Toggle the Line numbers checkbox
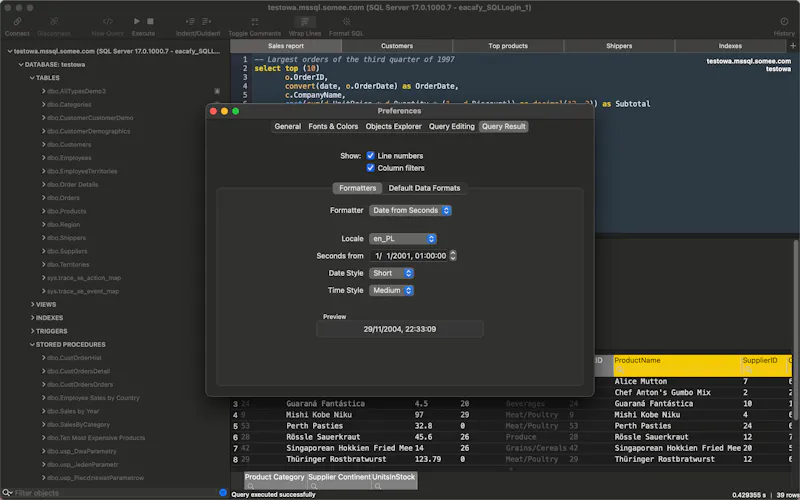 [370, 156]
